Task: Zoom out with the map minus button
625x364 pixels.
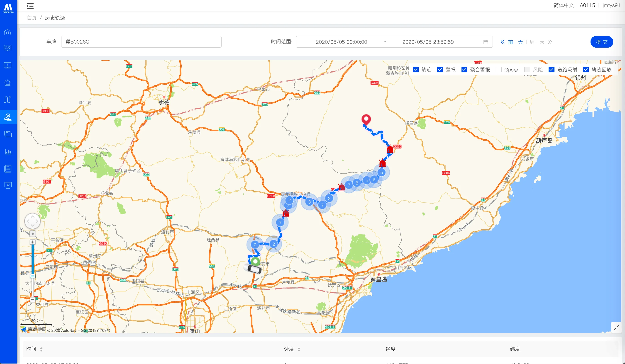Action: [x=32, y=300]
